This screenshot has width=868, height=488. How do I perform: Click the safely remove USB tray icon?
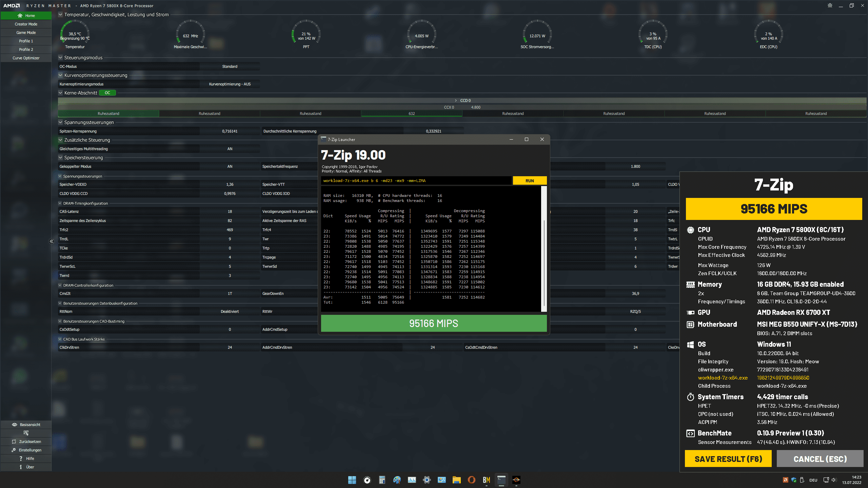click(802, 480)
